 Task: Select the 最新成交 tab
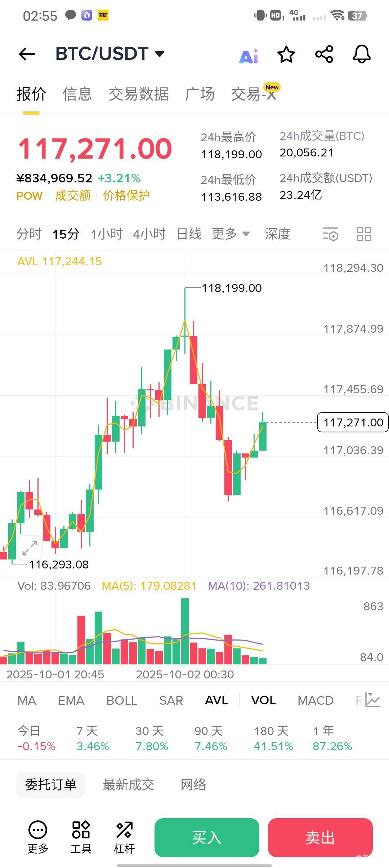(129, 785)
